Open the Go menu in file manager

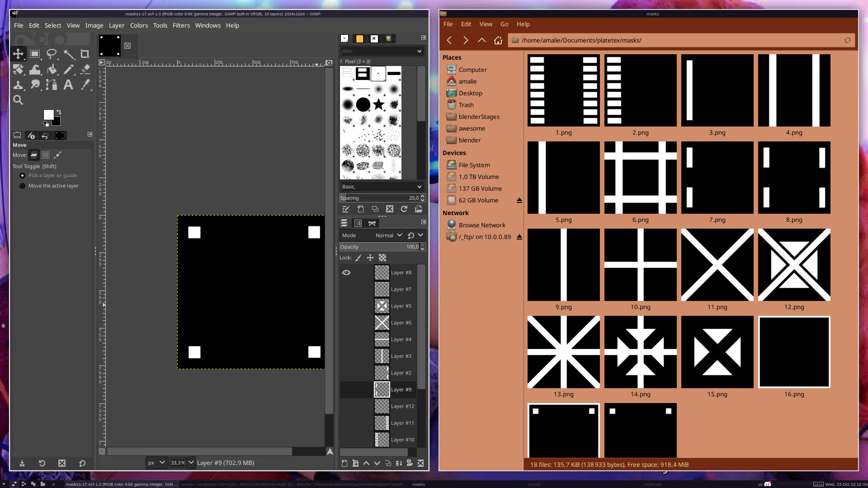[504, 24]
